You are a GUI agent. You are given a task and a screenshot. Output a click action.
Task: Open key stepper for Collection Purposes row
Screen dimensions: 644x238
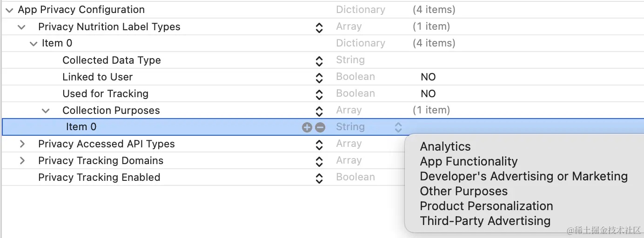pyautogui.click(x=319, y=111)
